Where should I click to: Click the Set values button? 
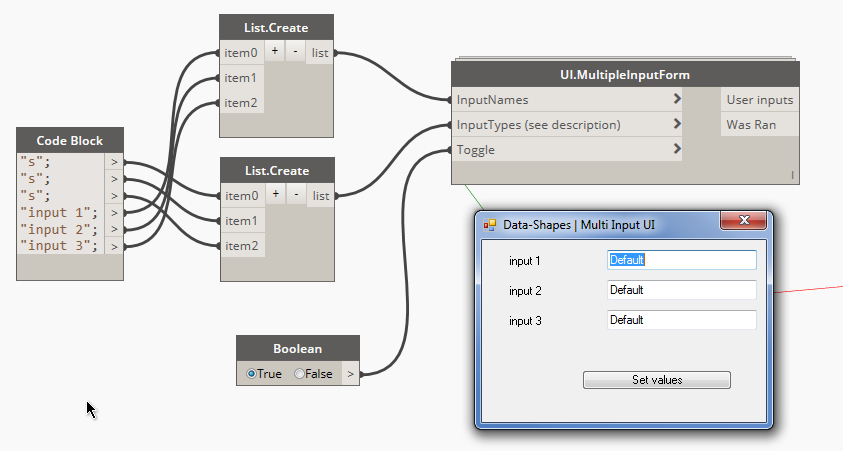pos(656,380)
